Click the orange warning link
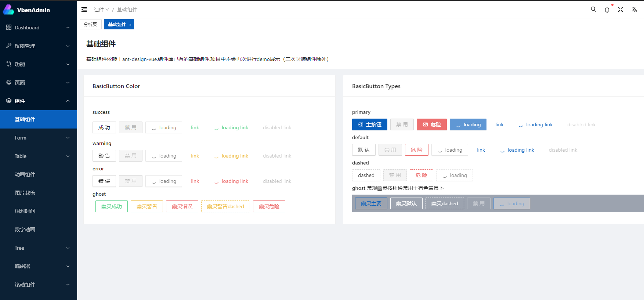This screenshot has width=644, height=300. (x=195, y=156)
